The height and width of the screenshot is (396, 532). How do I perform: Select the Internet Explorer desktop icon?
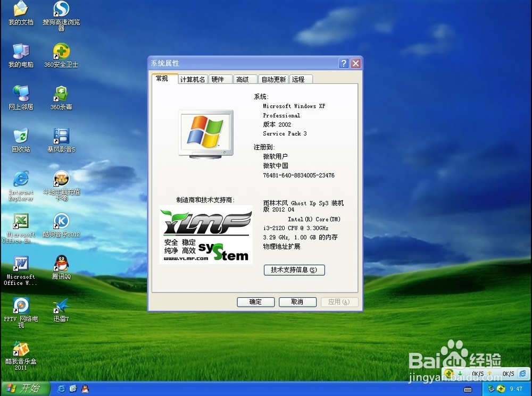21,186
